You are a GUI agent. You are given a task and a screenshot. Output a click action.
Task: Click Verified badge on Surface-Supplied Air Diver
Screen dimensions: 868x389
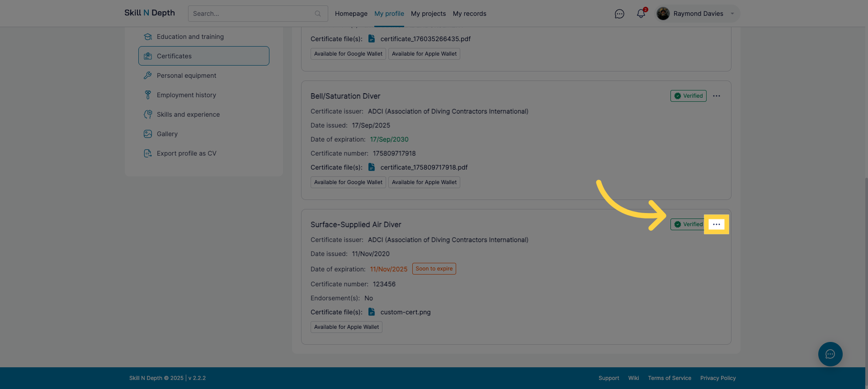coord(688,224)
